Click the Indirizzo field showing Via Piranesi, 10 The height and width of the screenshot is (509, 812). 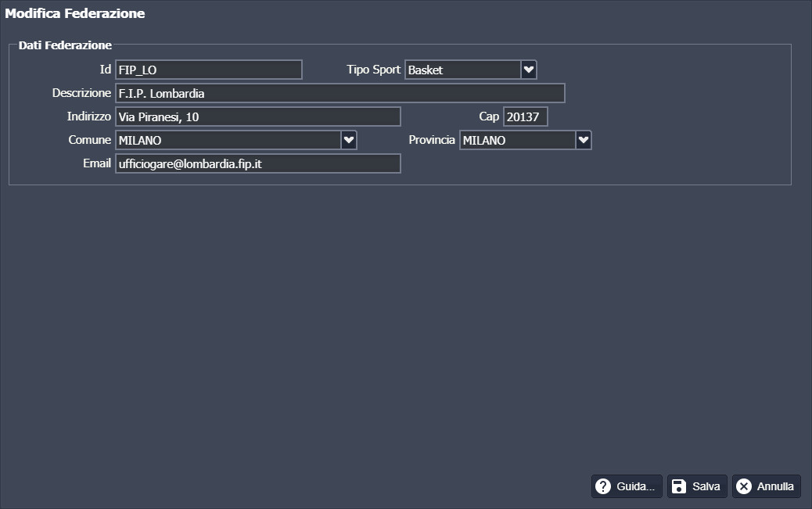(257, 116)
